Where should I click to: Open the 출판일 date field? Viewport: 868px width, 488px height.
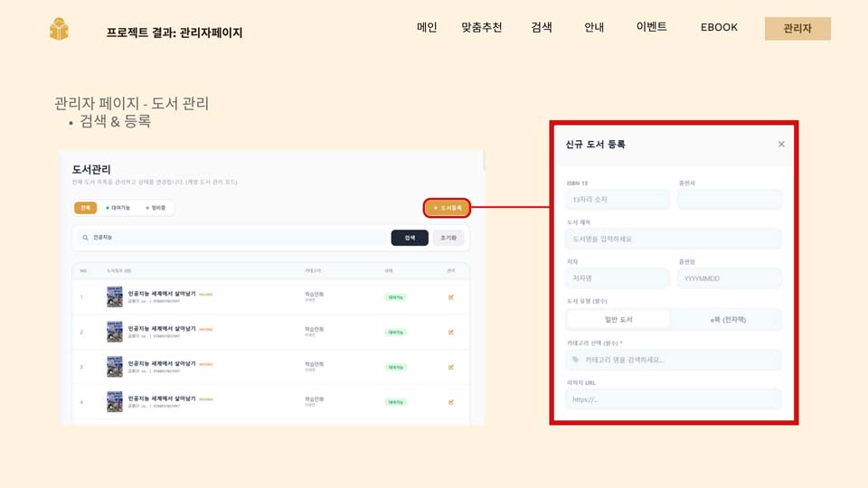[x=729, y=278]
